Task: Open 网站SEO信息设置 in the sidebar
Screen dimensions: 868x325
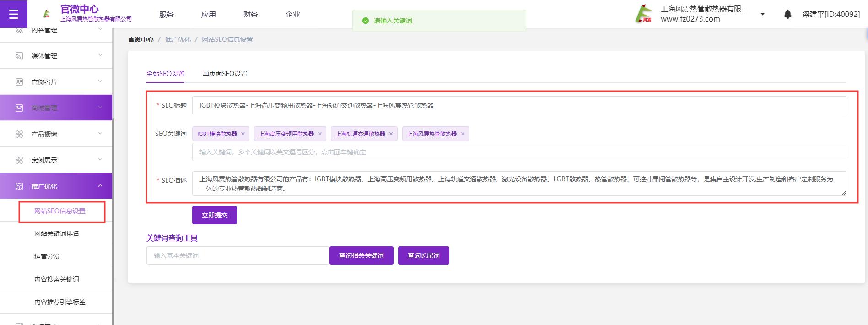Action: point(60,211)
